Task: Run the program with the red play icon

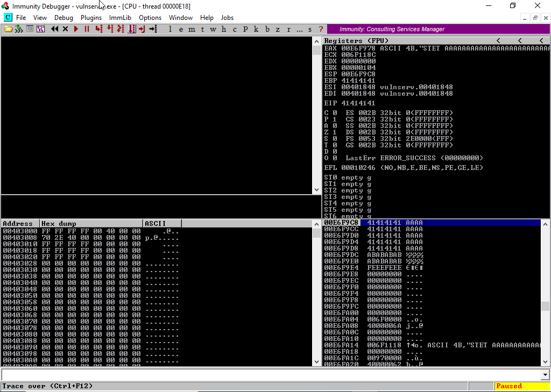Action: (x=76, y=29)
